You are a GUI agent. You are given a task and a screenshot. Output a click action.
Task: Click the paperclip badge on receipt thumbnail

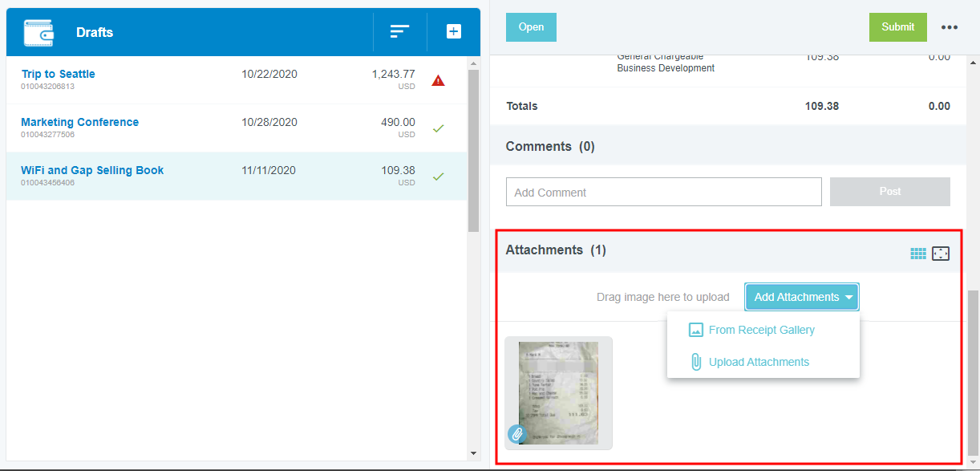coord(517,434)
